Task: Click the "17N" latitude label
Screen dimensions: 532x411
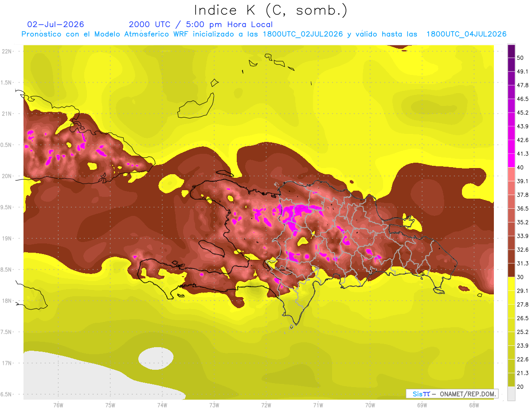Action: [6, 363]
